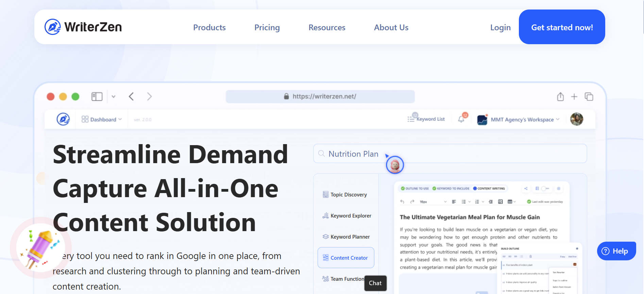Click the insert image icon

[501, 202]
